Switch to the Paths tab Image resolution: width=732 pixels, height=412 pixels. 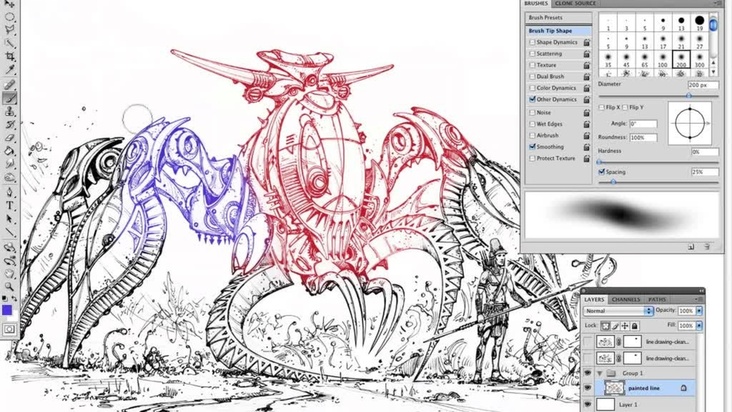pos(657,300)
